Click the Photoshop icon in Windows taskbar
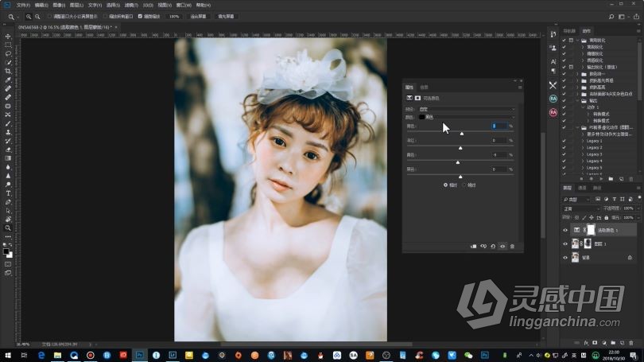 pyautogui.click(x=140, y=355)
